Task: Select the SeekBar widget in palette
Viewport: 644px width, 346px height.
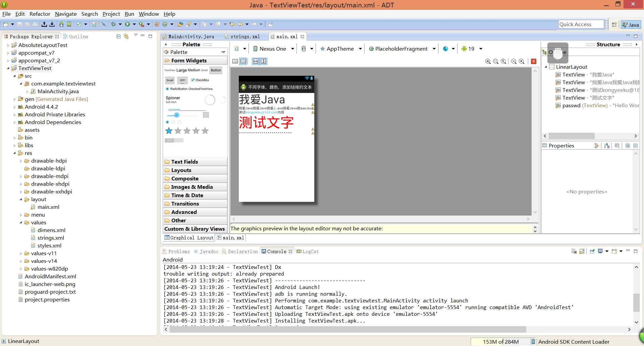Action: [x=183, y=115]
